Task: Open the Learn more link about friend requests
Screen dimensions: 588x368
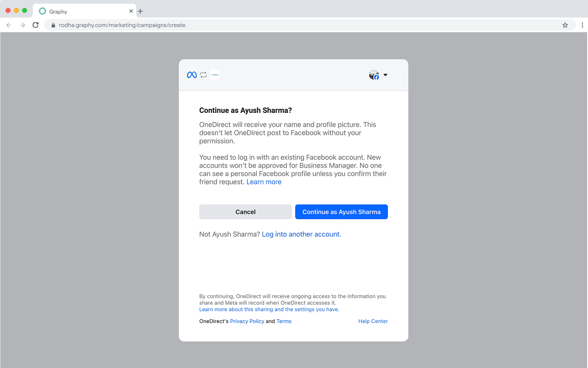Action: click(x=264, y=182)
